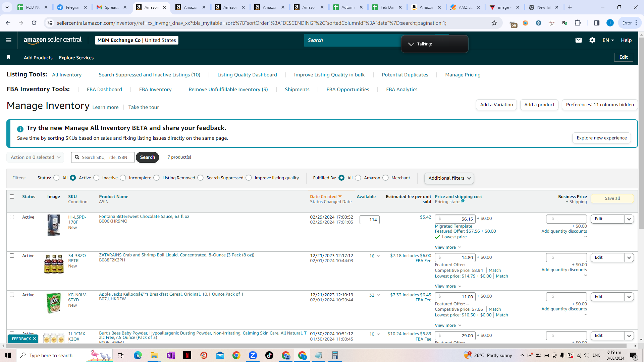Open OneNote from the taskbar
Image resolution: width=644 pixels, height=362 pixels.
pos(170,355)
